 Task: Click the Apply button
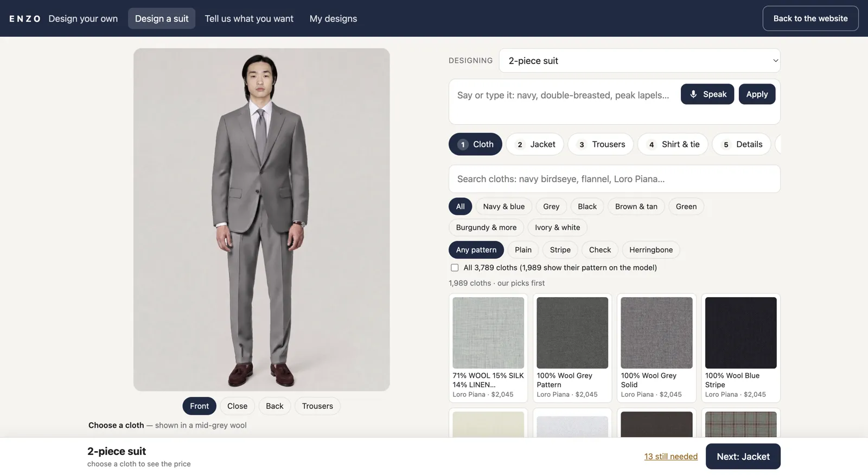[x=757, y=94]
